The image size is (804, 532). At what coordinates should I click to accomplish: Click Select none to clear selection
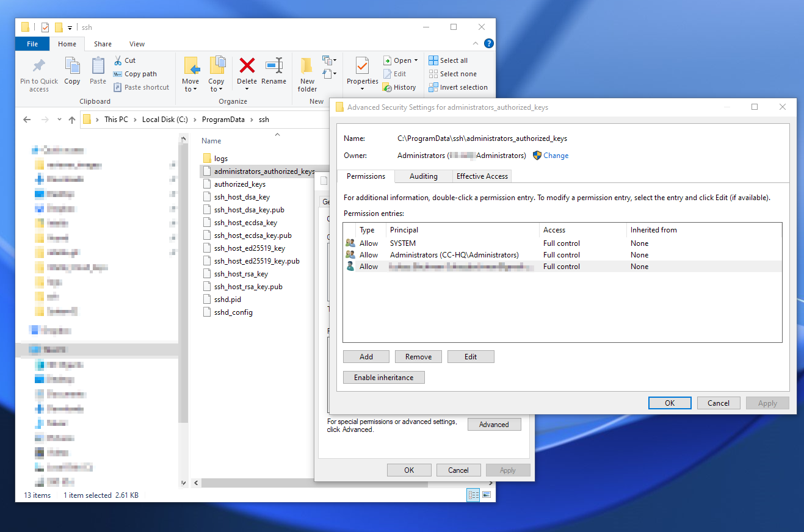(x=453, y=73)
